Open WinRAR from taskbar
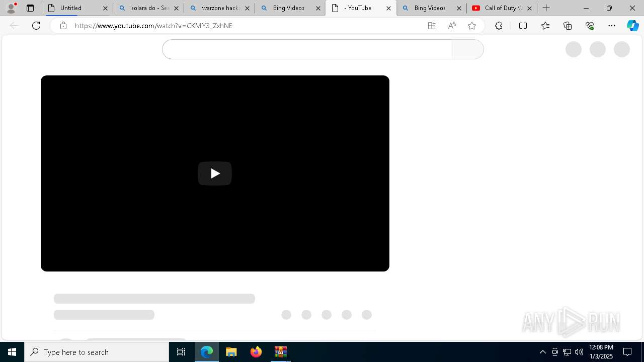This screenshot has width=644, height=362. click(x=281, y=352)
